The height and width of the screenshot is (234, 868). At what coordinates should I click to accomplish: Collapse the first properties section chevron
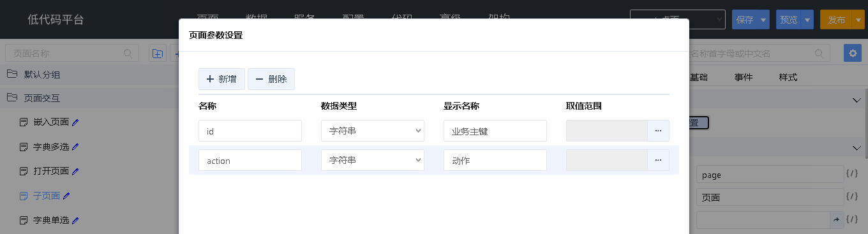857,100
